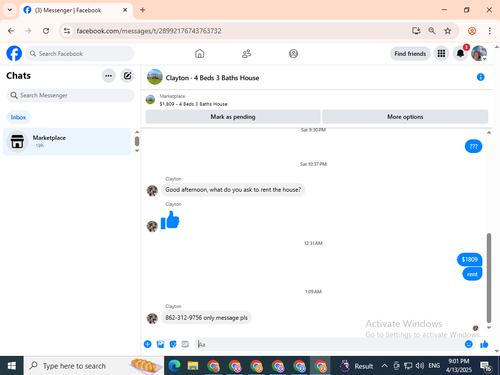This screenshot has height=375, width=500.
Task: Open the tab search dropdown arrow
Action: pyautogui.click(x=10, y=10)
